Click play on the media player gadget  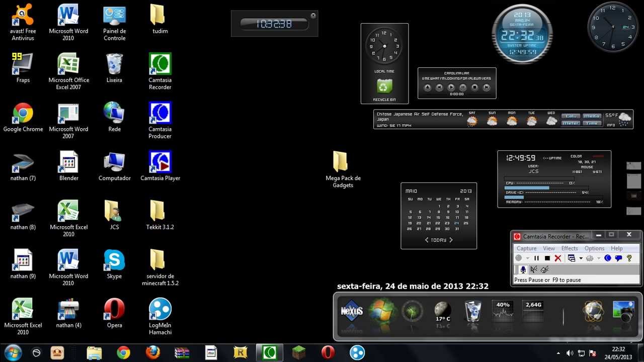coord(451,87)
